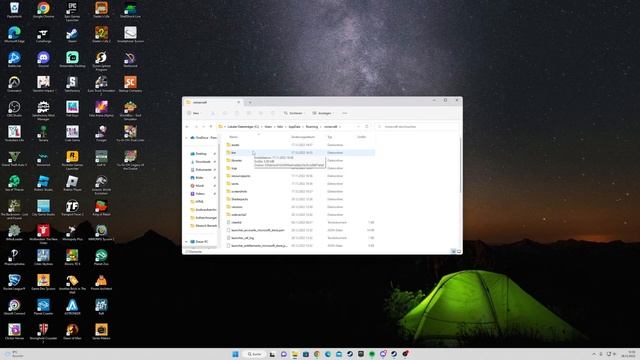Open the CurseForge desktop shortcut
Image resolution: width=640 pixels, height=360 pixels.
(x=43, y=34)
